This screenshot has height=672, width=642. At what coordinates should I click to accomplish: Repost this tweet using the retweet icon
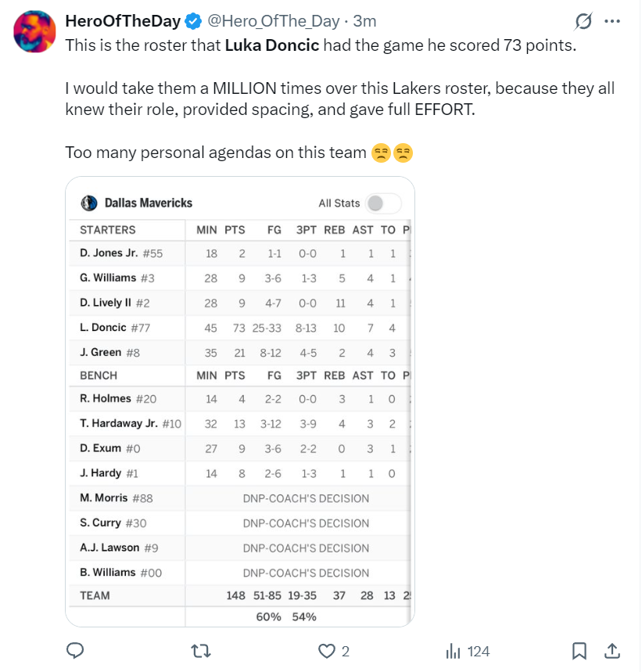[202, 651]
